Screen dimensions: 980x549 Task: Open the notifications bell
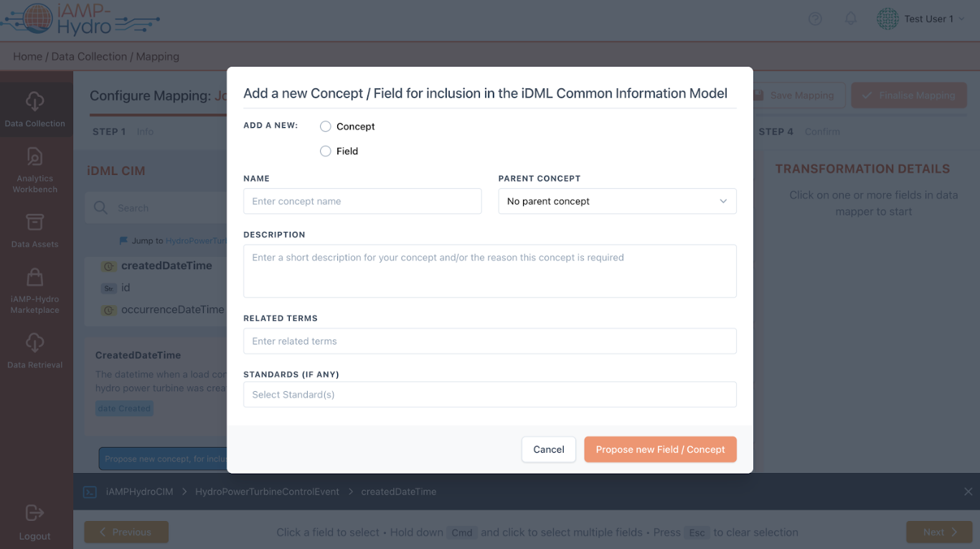point(851,19)
